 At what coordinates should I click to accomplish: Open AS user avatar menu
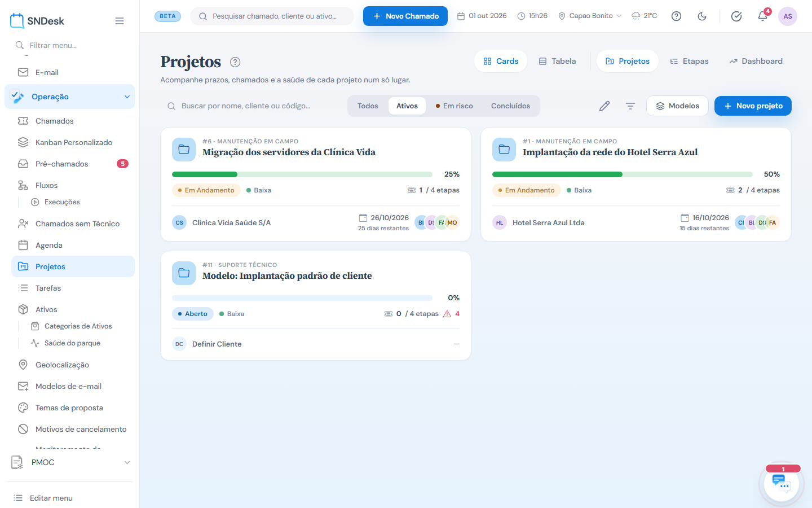pos(788,16)
